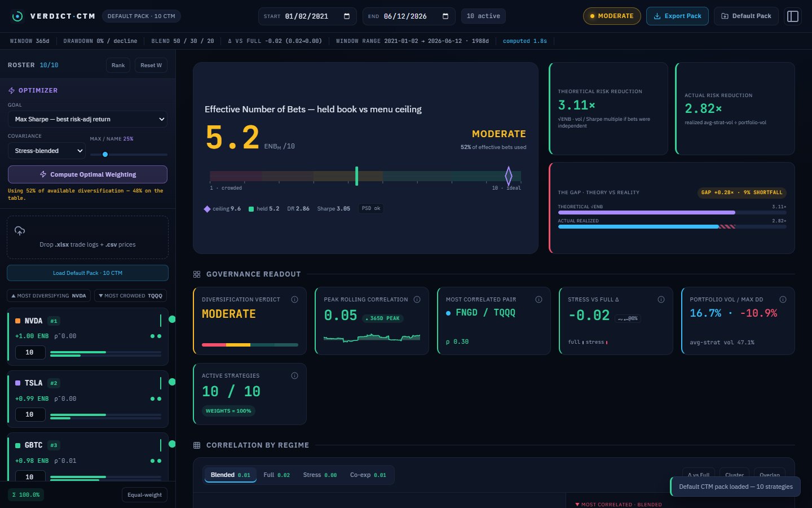Click the Rank button in the roster header

click(x=118, y=65)
